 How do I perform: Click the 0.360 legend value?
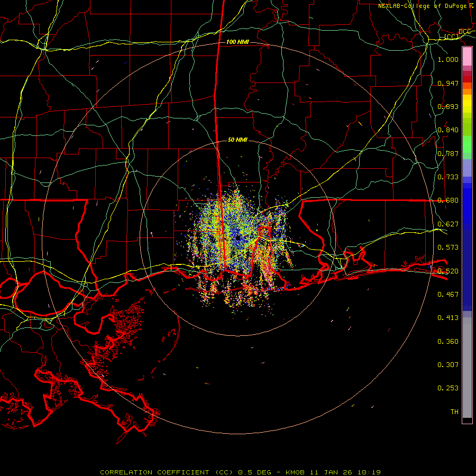(x=448, y=341)
